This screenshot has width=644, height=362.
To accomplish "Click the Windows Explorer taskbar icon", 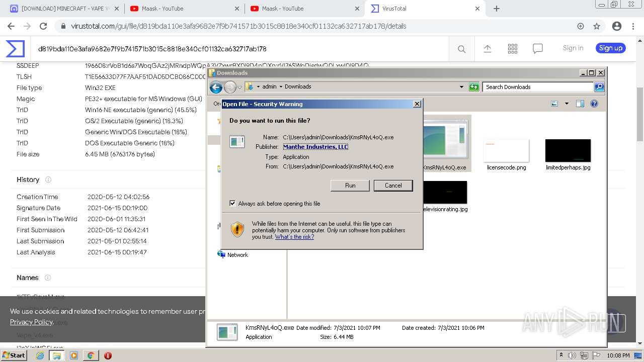I will (x=57, y=355).
